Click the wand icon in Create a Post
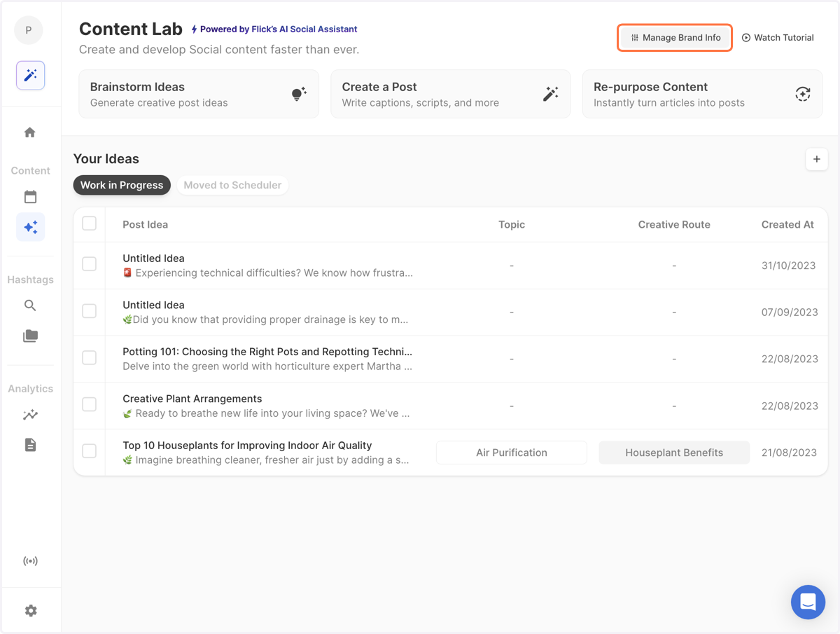The height and width of the screenshot is (634, 840). [x=551, y=94]
